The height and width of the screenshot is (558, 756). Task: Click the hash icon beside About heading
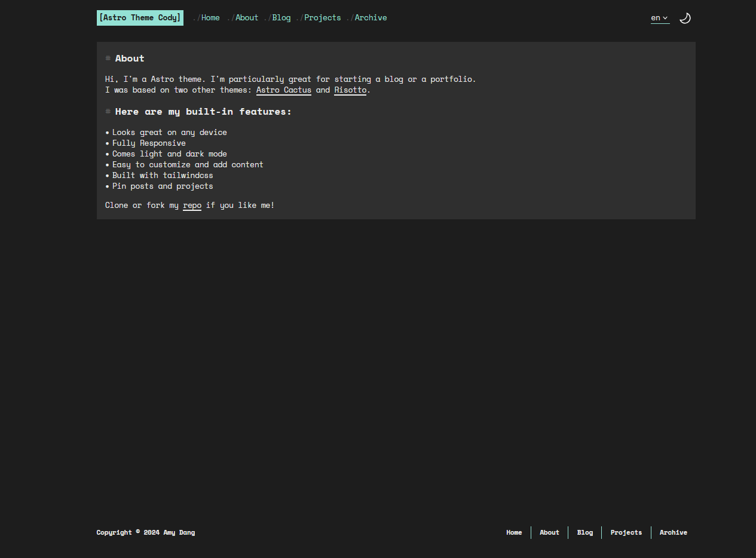108,59
